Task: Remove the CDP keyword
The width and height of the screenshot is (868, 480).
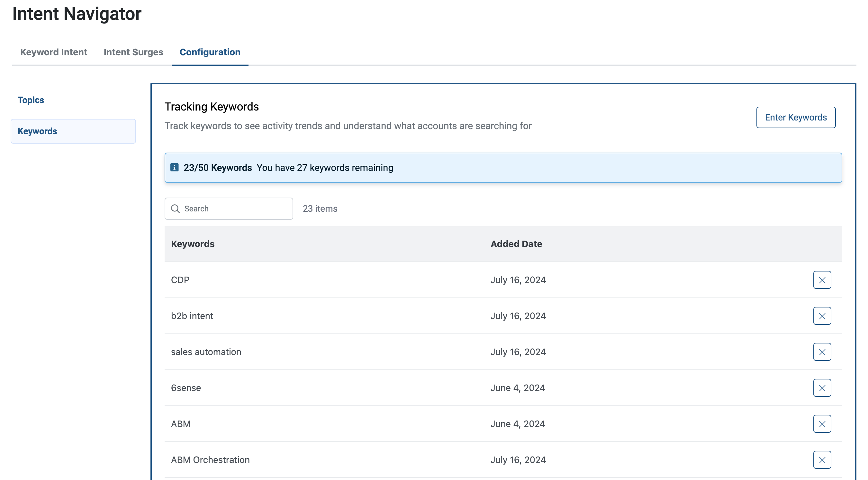Action: (822, 280)
